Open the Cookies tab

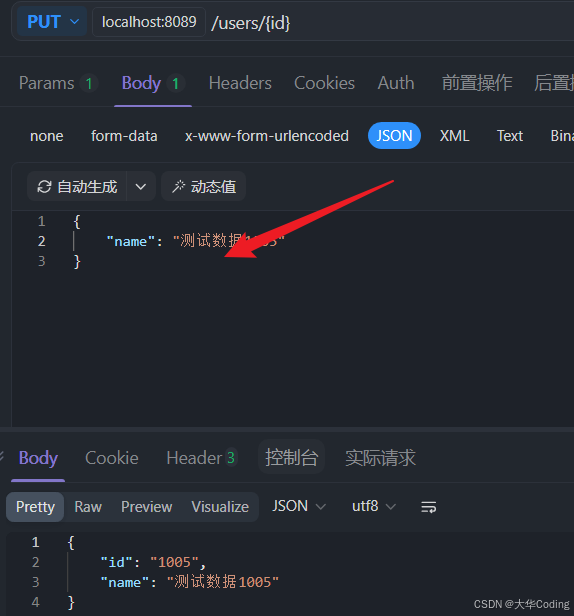pyautogui.click(x=324, y=83)
